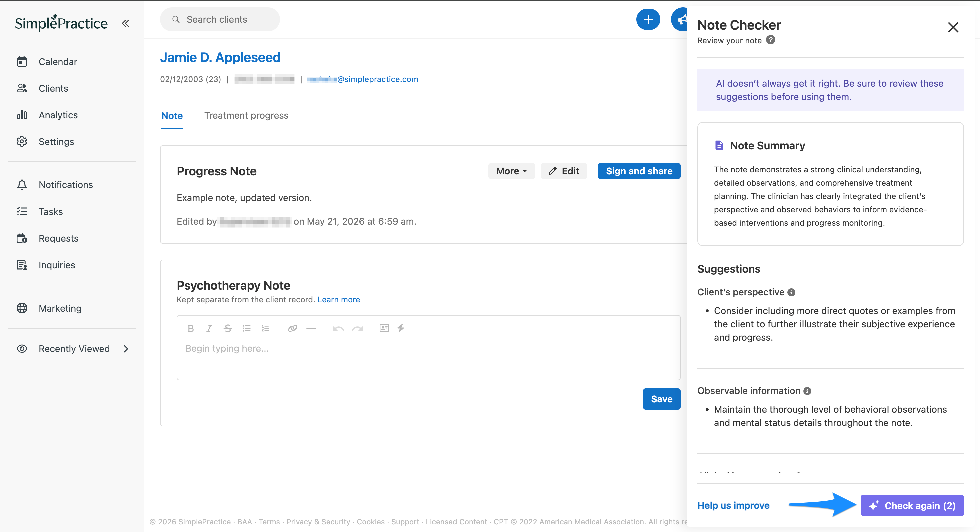Click the blue plus create button

click(x=648, y=19)
